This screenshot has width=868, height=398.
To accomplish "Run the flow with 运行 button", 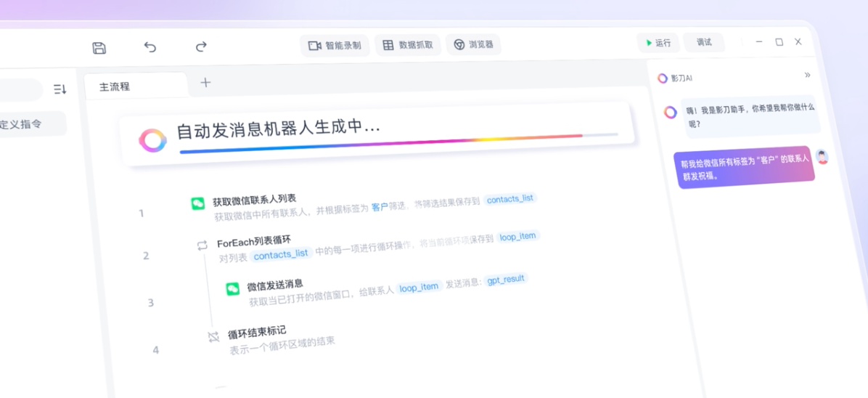I will point(658,43).
